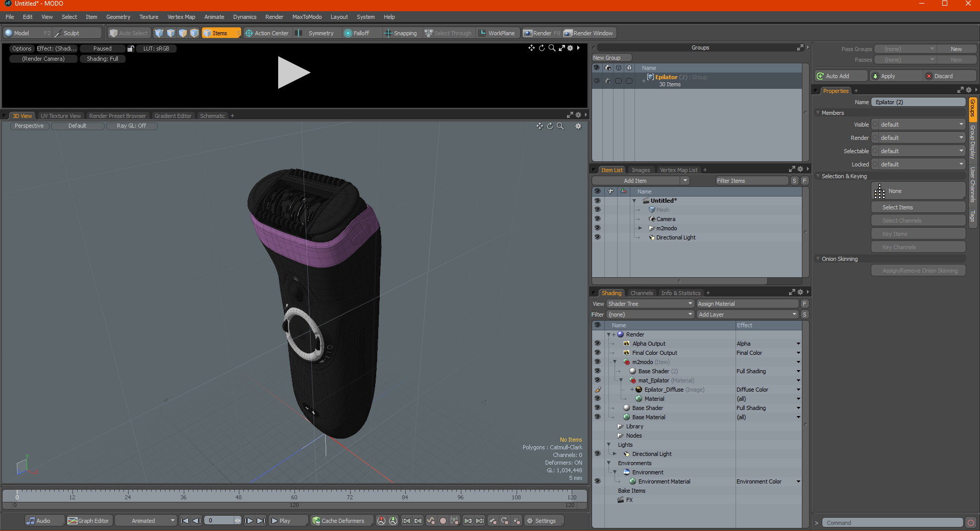Screen dimensions: 980x531
Task: Click the None selection keying icon
Action: click(879, 191)
